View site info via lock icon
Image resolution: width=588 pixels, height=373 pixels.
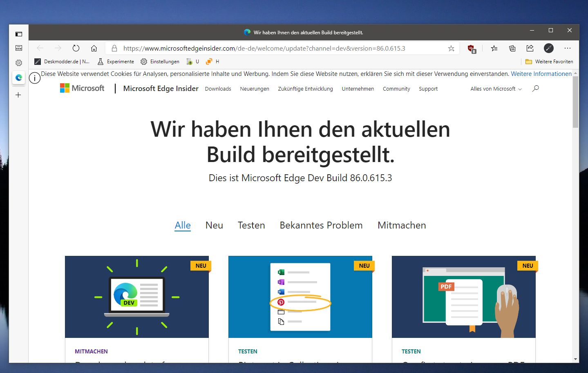(115, 48)
